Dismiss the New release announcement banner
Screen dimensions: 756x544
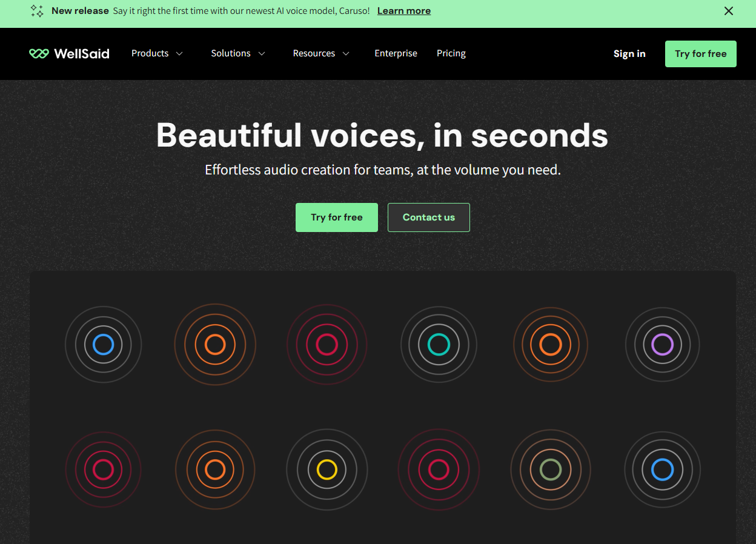(x=729, y=11)
